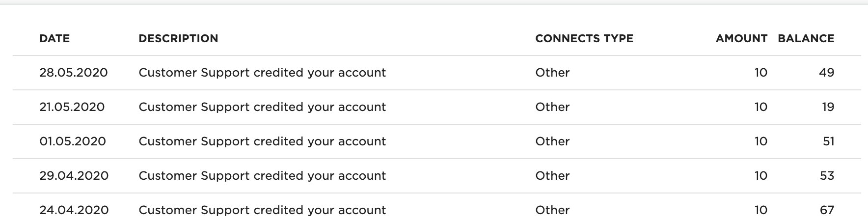868x221 pixels.
Task: Click the DESCRIPTION column header
Action: [178, 38]
